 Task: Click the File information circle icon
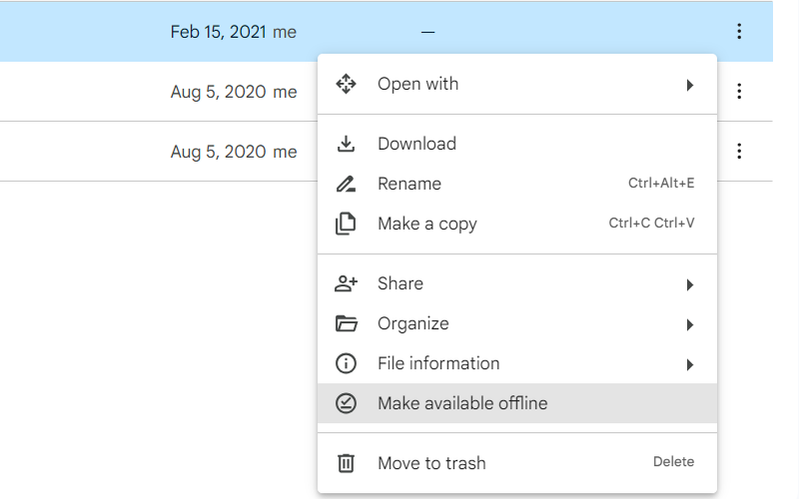(x=345, y=364)
